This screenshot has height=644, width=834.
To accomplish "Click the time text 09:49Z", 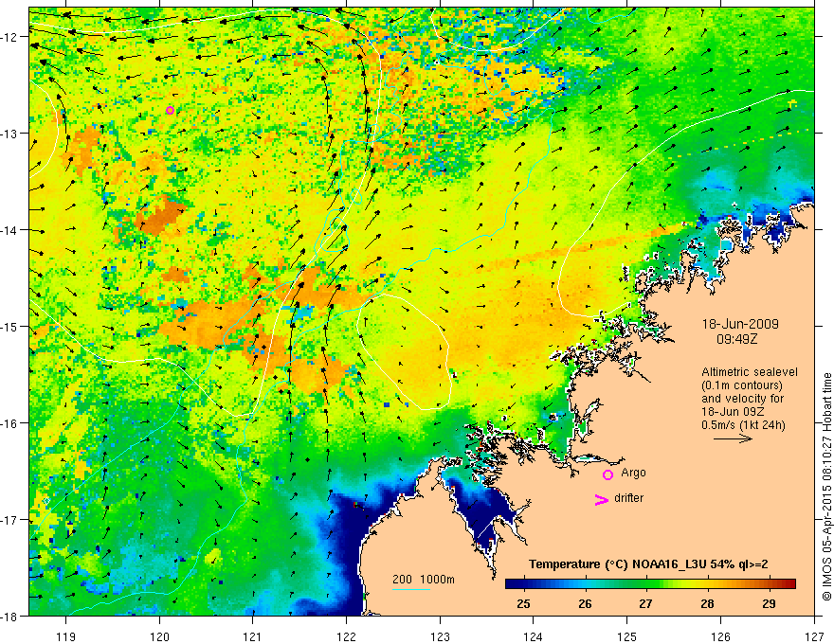I will pos(736,338).
